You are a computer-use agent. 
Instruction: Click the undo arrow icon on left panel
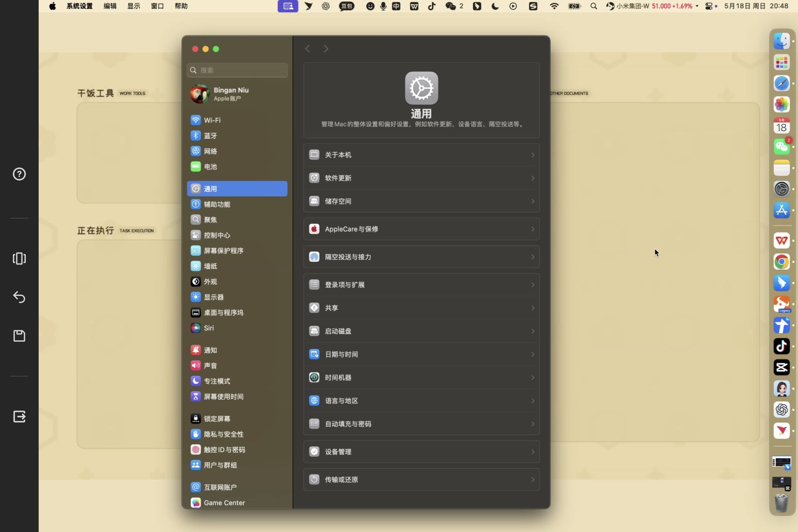tap(19, 297)
